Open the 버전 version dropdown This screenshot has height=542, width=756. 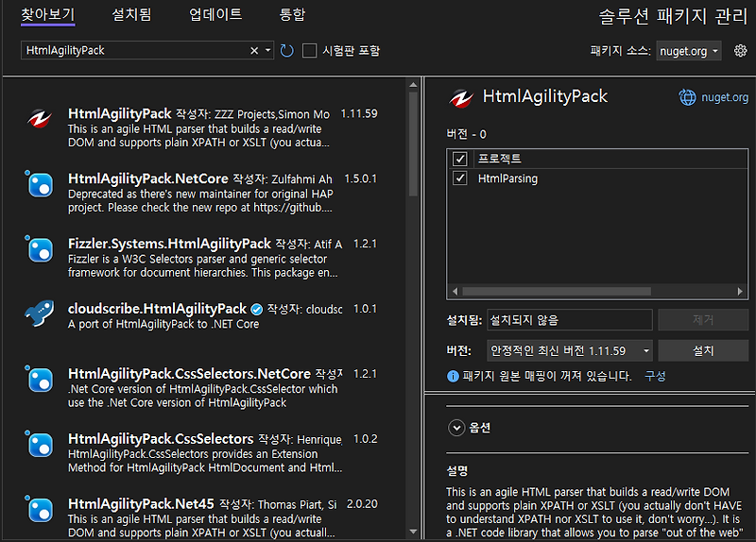coord(570,350)
